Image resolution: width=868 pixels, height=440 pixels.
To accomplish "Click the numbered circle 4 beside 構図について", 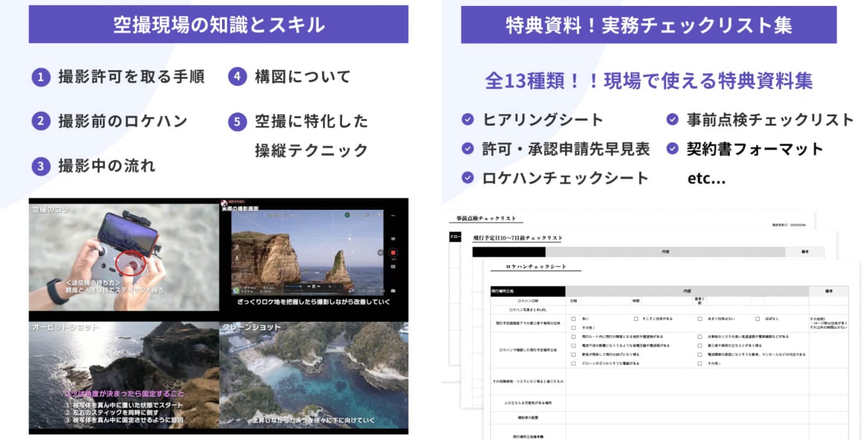I will click(237, 77).
